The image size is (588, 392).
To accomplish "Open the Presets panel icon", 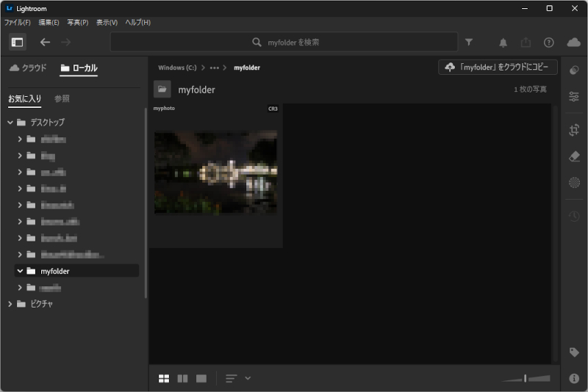I will (574, 70).
